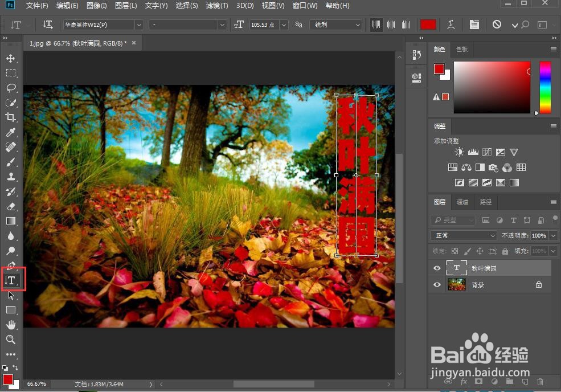Select the History Brush tool
Image resolution: width=561 pixels, height=392 pixels.
[10, 192]
